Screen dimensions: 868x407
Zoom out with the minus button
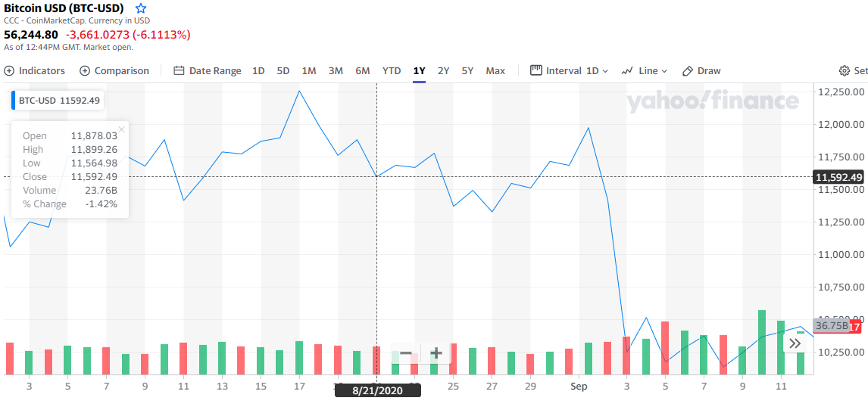coord(406,353)
